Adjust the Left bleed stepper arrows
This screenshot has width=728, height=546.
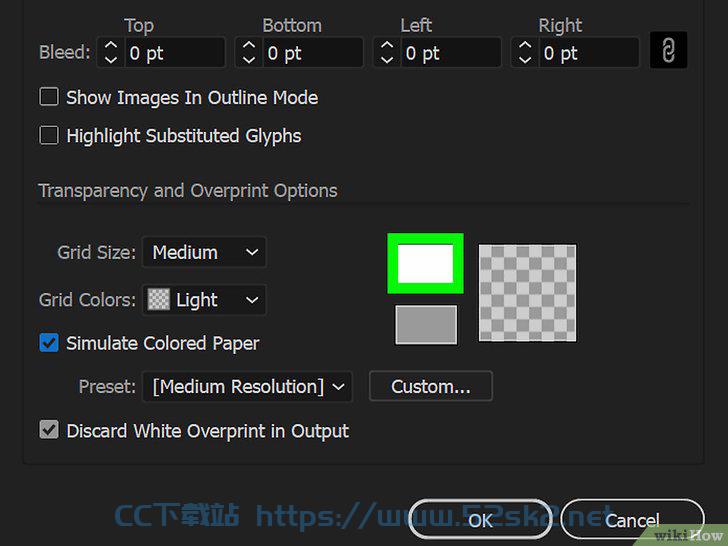pos(387,52)
